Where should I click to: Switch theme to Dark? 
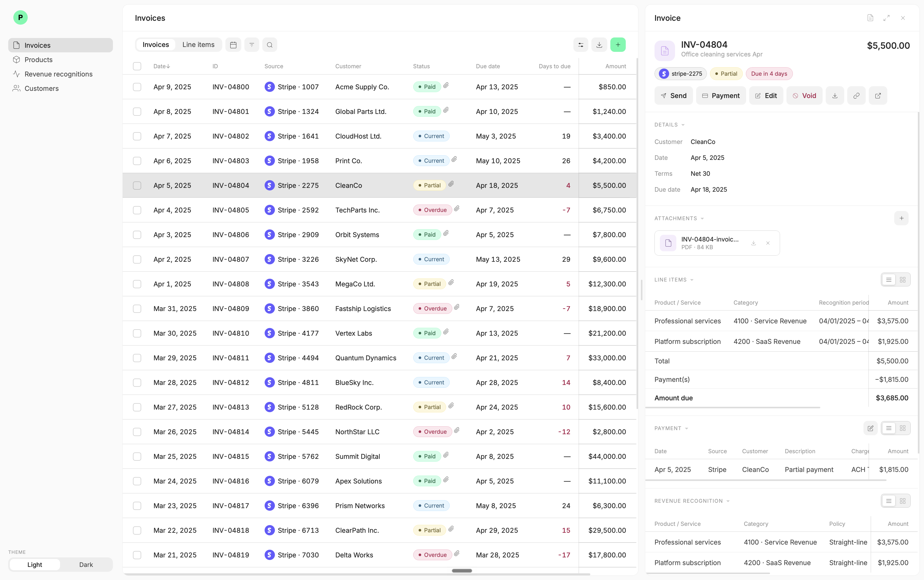[86, 565]
